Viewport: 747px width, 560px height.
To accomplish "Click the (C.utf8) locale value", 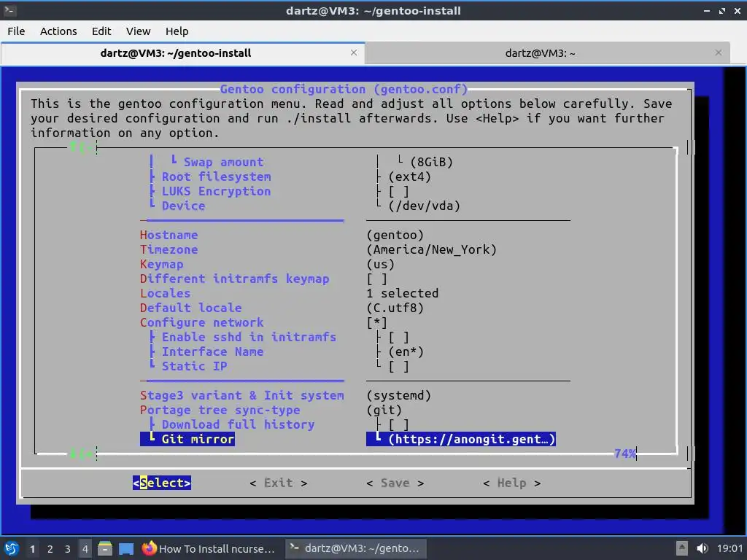I will [395, 308].
